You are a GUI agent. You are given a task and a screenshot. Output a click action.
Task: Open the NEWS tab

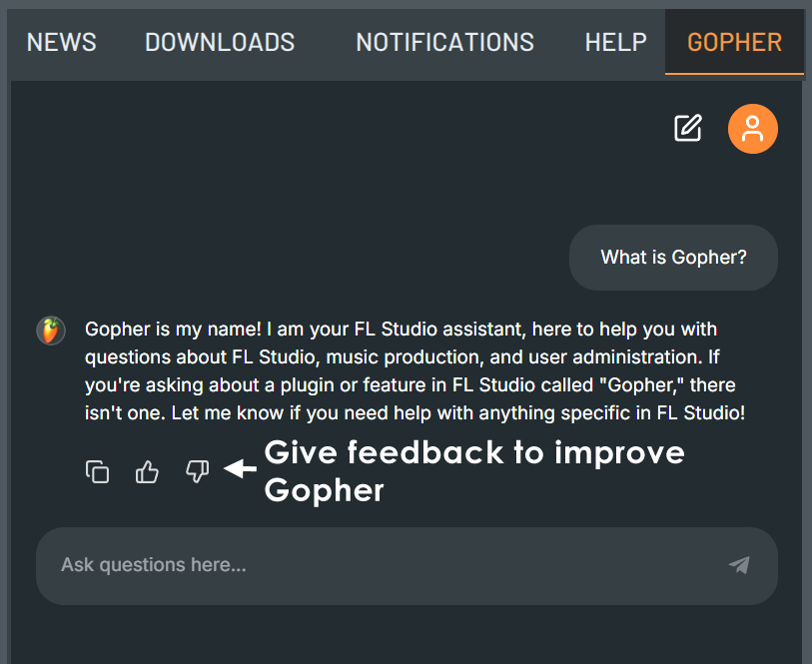[62, 43]
